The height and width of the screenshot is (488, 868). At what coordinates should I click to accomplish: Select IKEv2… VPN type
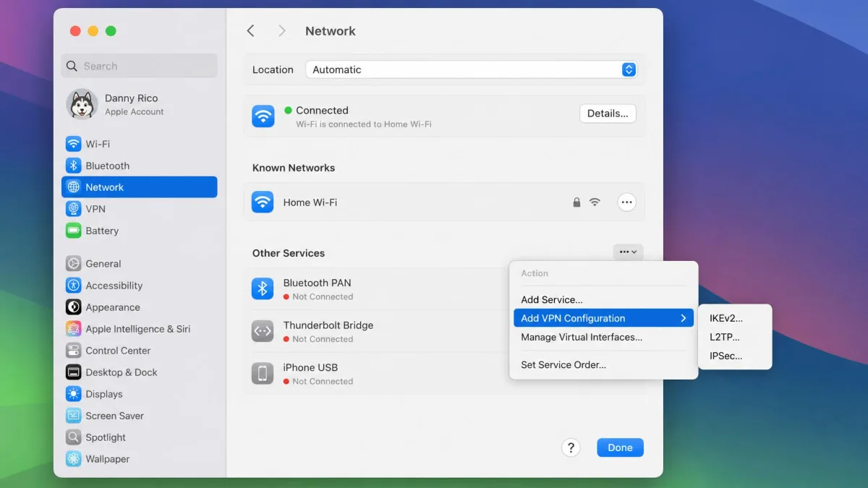(x=726, y=318)
